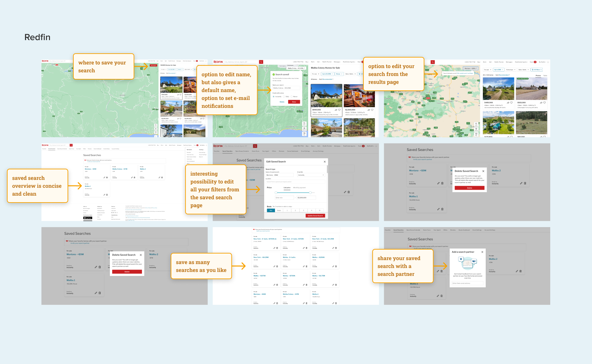Viewport: 592px width, 364px height.
Task: Click the Update Saved Search button
Action: tap(315, 216)
